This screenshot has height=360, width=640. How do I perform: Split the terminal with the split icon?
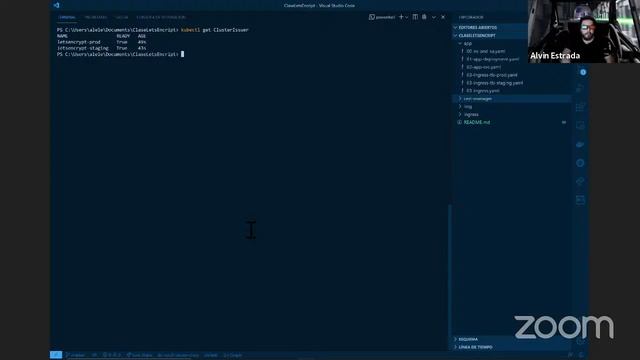[x=415, y=17]
